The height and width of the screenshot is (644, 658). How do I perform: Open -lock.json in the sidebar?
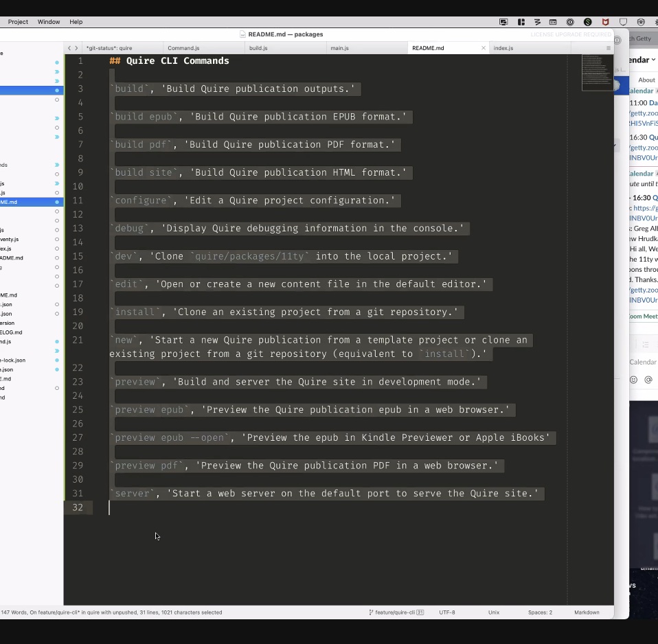pyautogui.click(x=12, y=360)
